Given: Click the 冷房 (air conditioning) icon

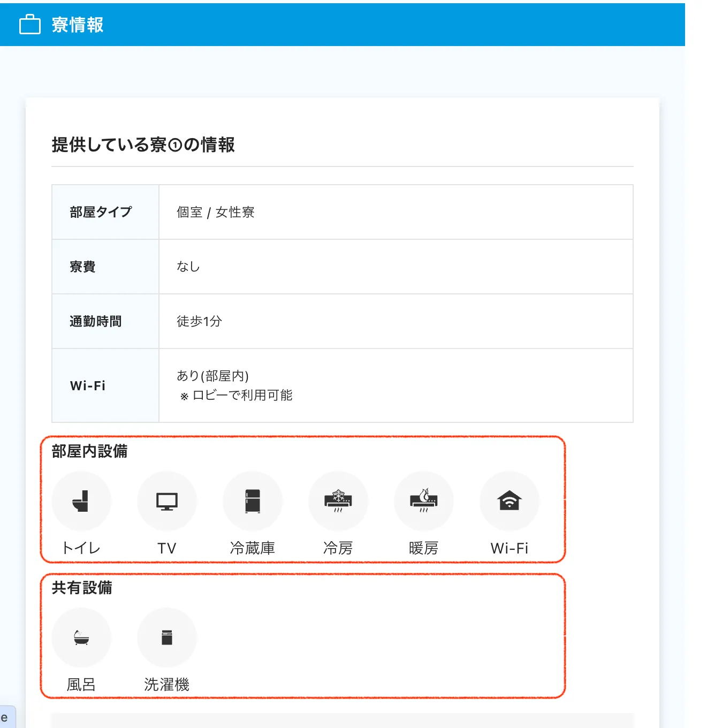Looking at the screenshot, I should 338,500.
